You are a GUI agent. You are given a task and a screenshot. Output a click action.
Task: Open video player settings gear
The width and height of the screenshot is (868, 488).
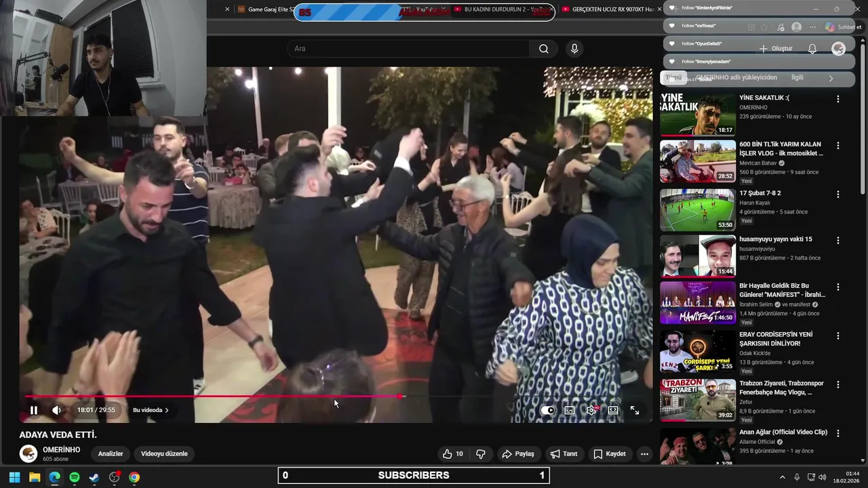click(591, 410)
